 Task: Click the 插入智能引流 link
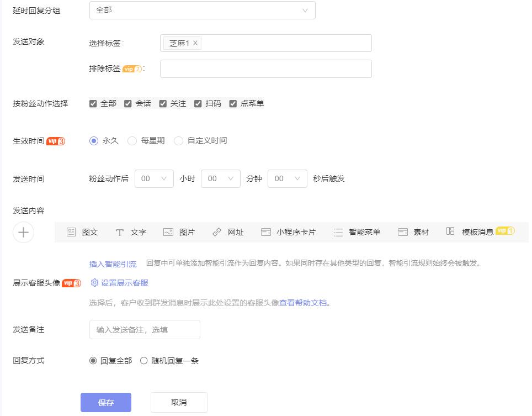112,264
